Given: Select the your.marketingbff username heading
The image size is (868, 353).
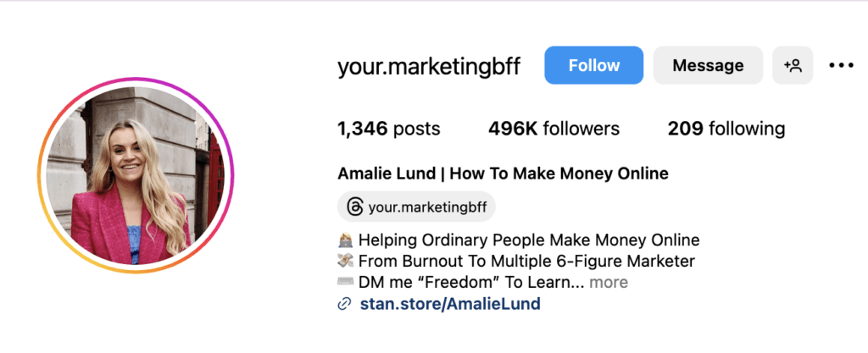Looking at the screenshot, I should (x=429, y=66).
